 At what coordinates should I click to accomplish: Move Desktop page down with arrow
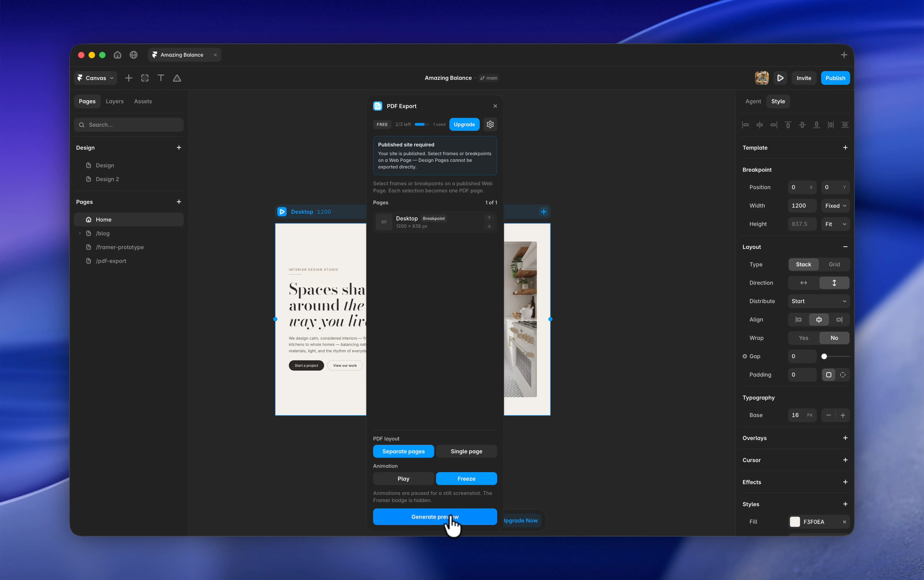coord(489,226)
